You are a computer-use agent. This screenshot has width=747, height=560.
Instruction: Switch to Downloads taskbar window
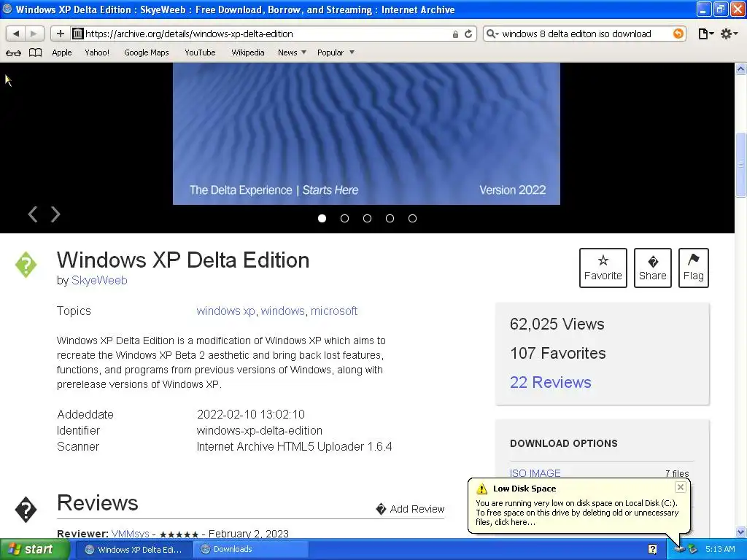tap(251, 550)
